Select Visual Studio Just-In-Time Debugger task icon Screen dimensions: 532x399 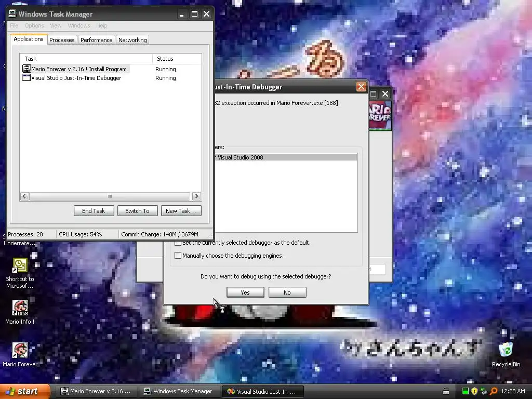26,78
